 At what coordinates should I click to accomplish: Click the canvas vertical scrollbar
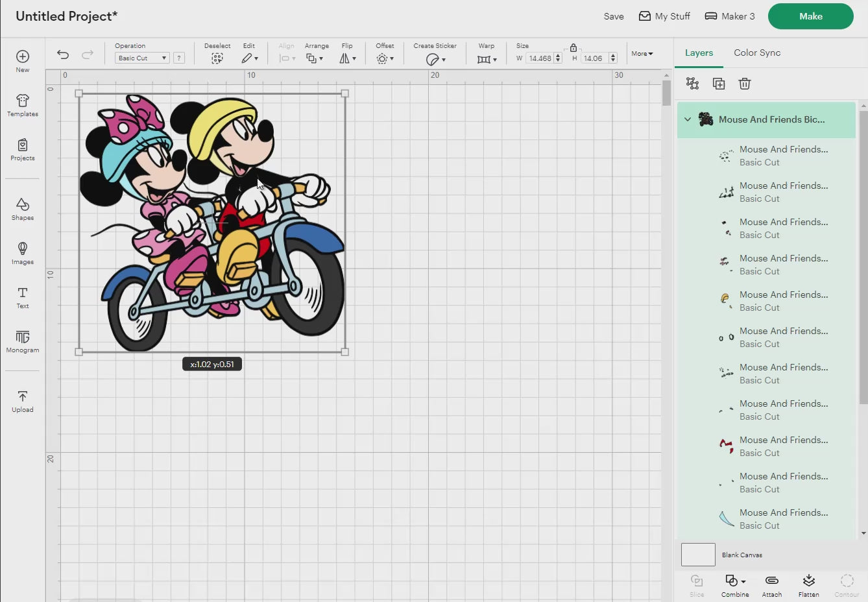tap(666, 94)
